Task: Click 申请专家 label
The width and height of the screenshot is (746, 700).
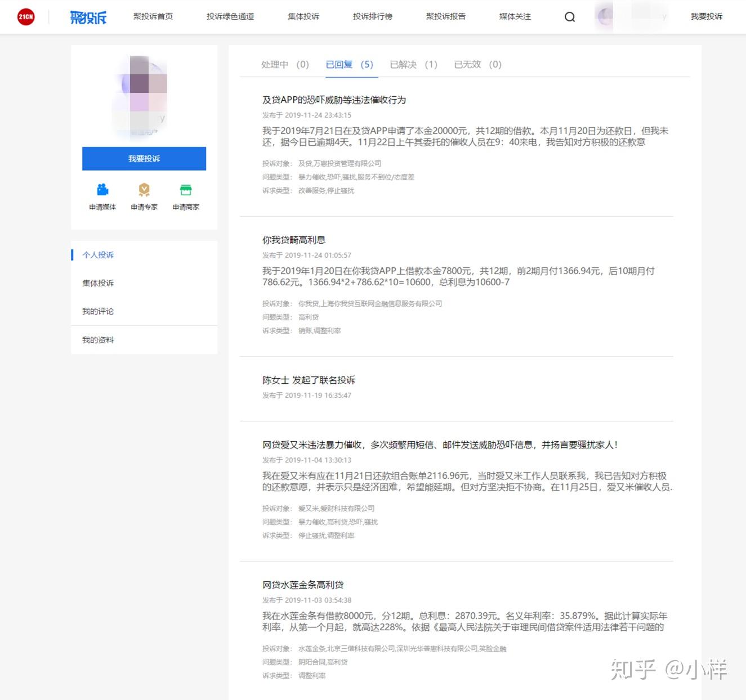Action: click(144, 207)
